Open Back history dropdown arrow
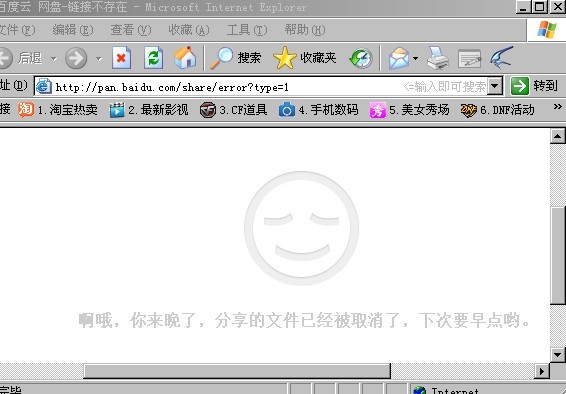566x394 pixels. point(54,58)
